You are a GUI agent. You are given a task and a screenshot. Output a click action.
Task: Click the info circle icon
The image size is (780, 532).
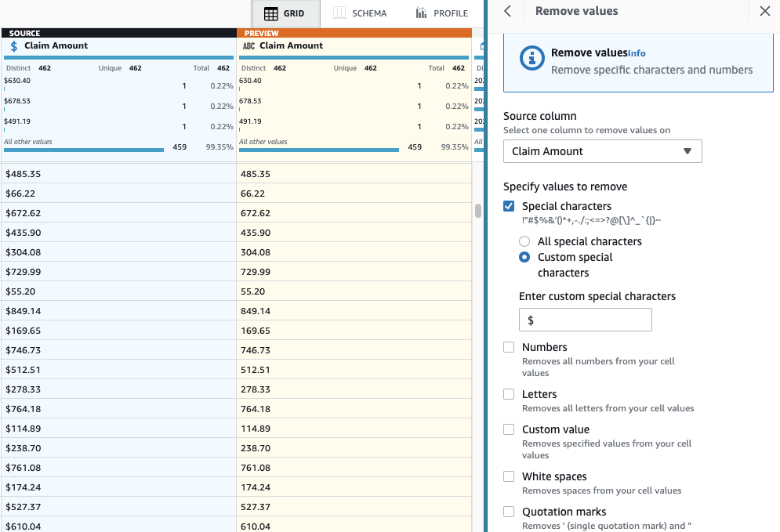pos(531,58)
